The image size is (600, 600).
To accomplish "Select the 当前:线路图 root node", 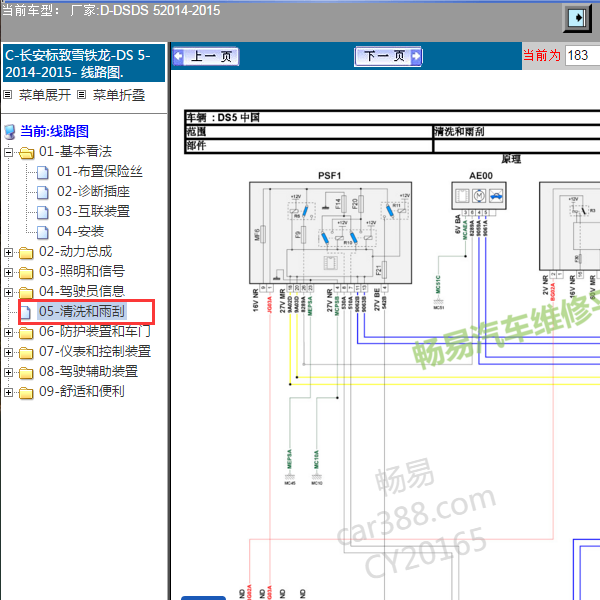I will pos(54,131).
